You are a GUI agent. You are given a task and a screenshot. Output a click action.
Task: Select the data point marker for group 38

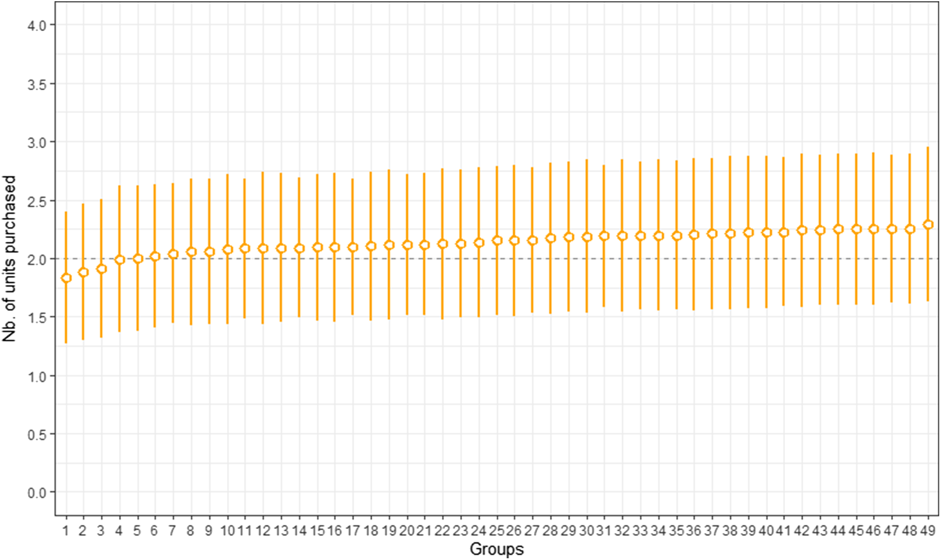pos(730,234)
